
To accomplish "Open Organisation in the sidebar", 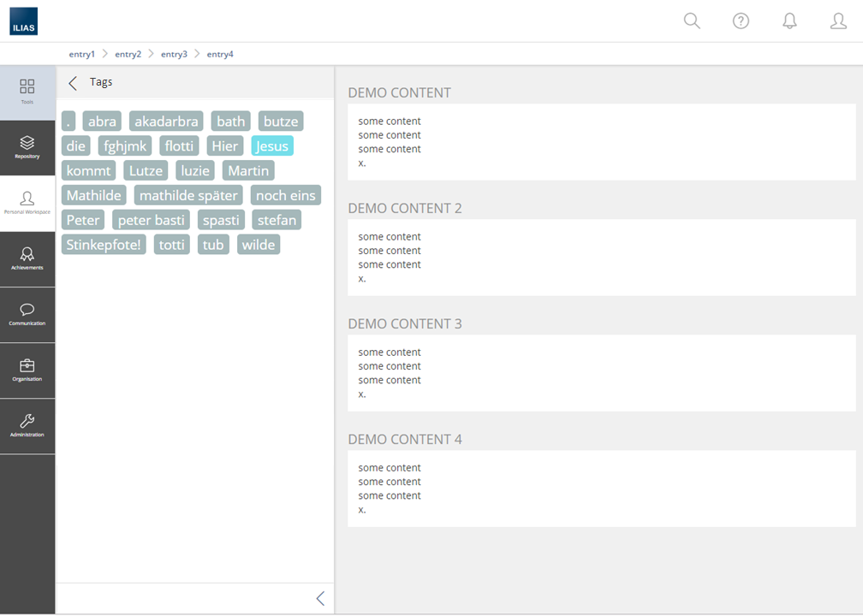I will 27,370.
